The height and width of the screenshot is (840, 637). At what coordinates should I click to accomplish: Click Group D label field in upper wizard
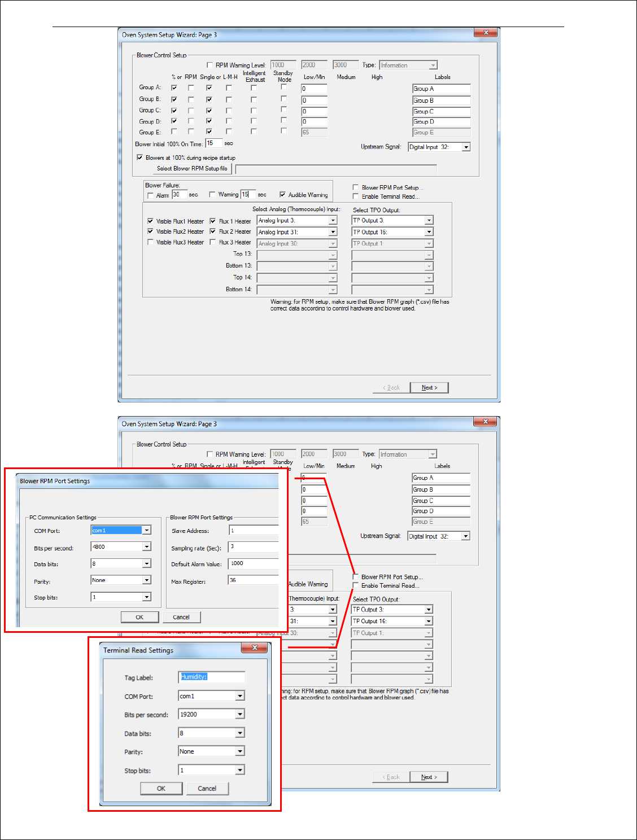(442, 121)
